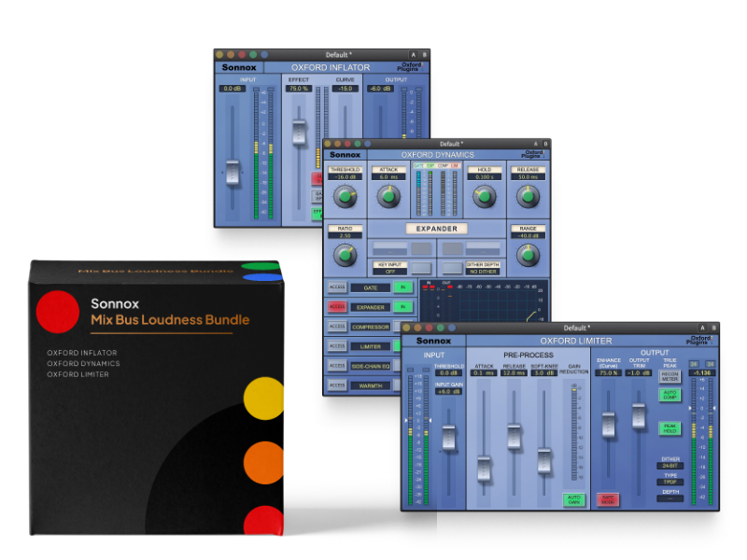Select the Limiter section label in Dynamics

coord(370,346)
